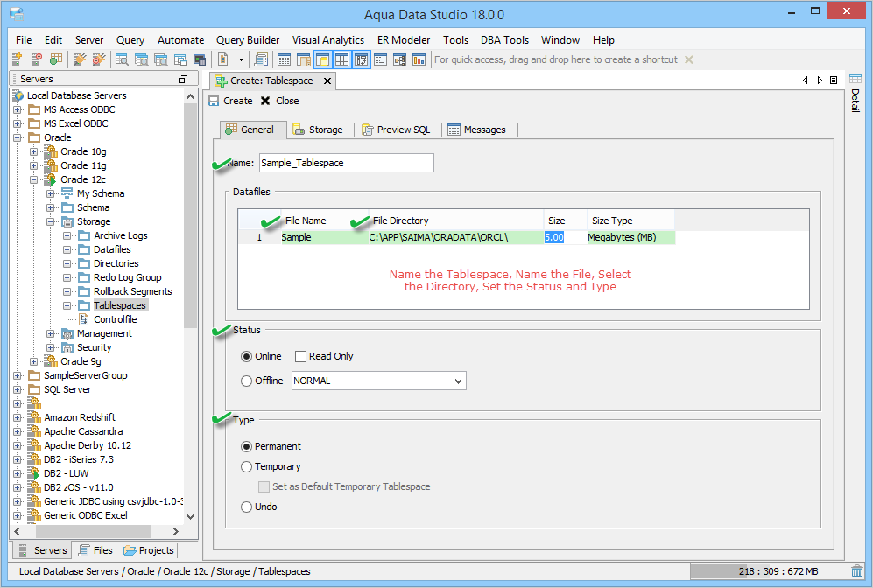The width and height of the screenshot is (873, 588).
Task: Collapse the Storage node
Action: click(x=51, y=221)
